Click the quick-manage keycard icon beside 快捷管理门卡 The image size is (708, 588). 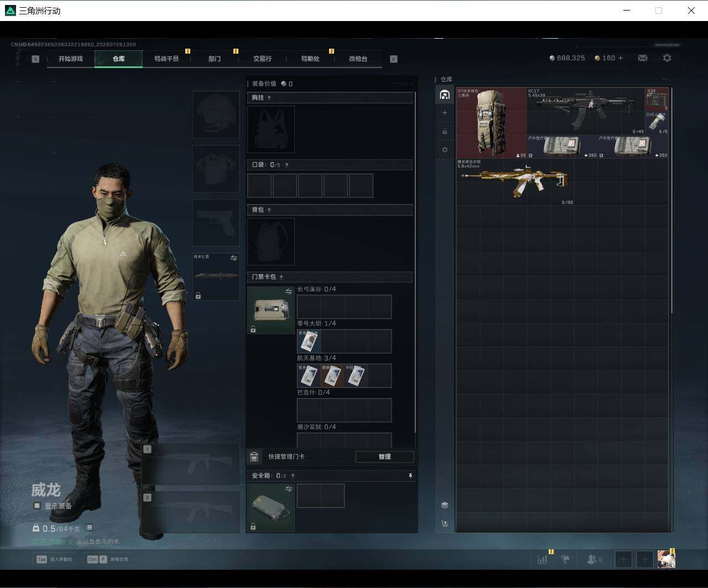point(254,457)
